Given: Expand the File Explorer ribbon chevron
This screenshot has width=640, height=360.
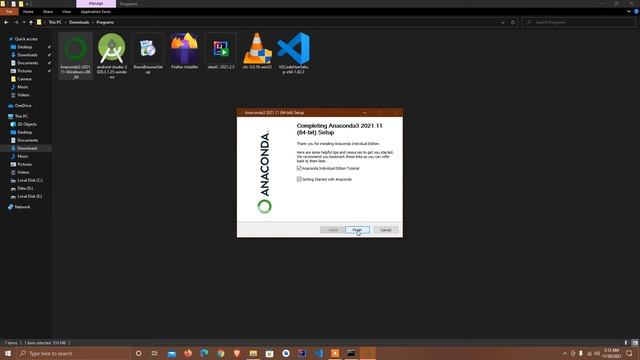Looking at the screenshot, I should click(x=629, y=12).
